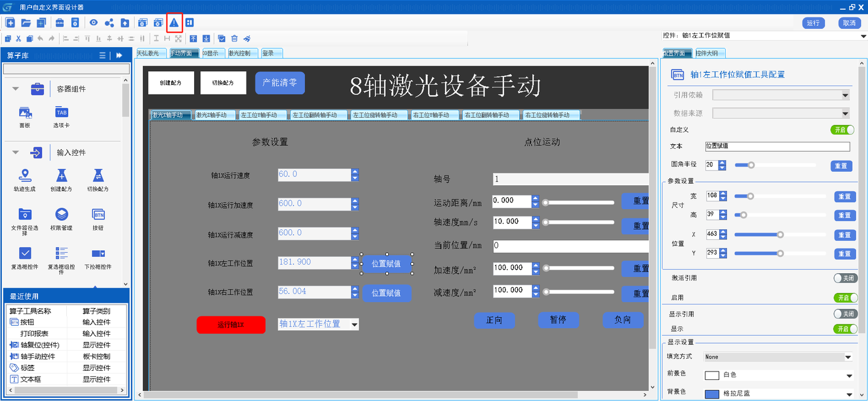
Task: Click the 算子库 hamburger menu icon
Action: coord(102,55)
